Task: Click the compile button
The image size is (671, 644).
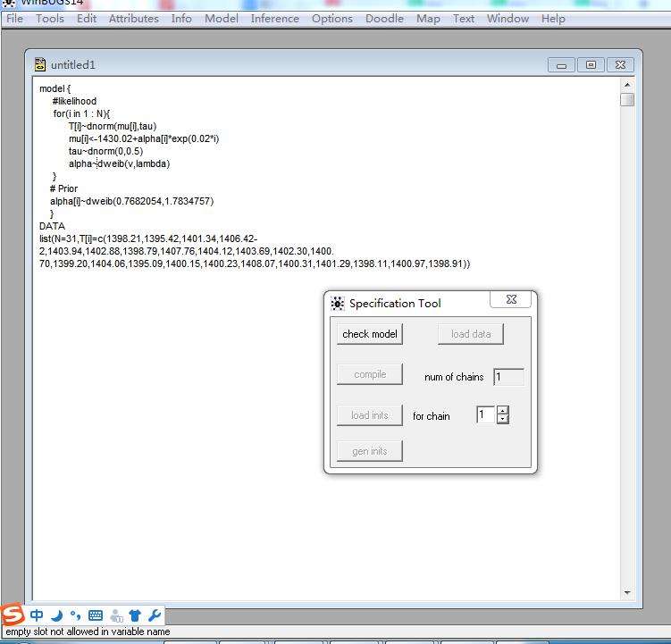Action: coord(370,374)
